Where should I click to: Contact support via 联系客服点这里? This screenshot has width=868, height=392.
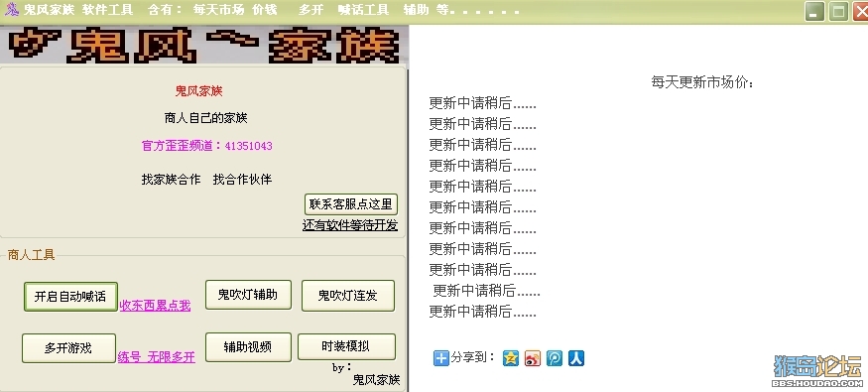351,204
